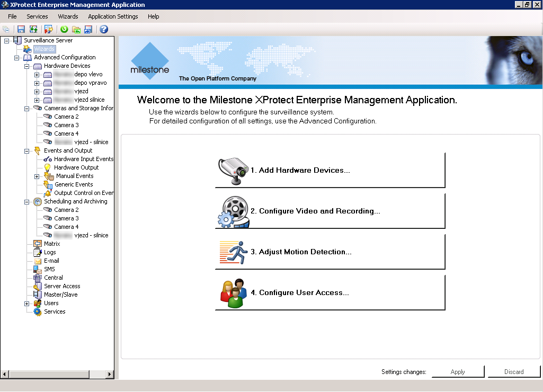
Task: Click the Generic Events icon
Action: click(48, 184)
